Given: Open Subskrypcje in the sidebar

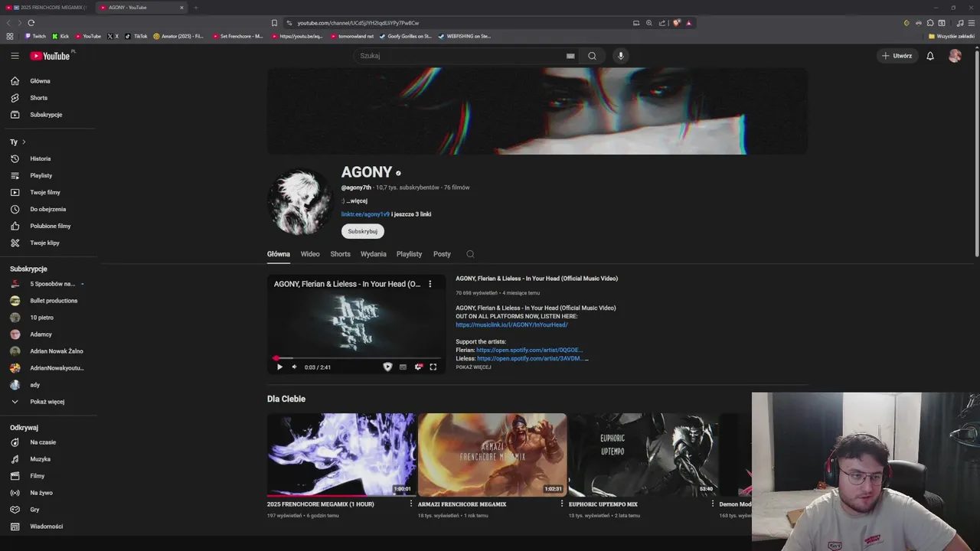Looking at the screenshot, I should (47, 115).
